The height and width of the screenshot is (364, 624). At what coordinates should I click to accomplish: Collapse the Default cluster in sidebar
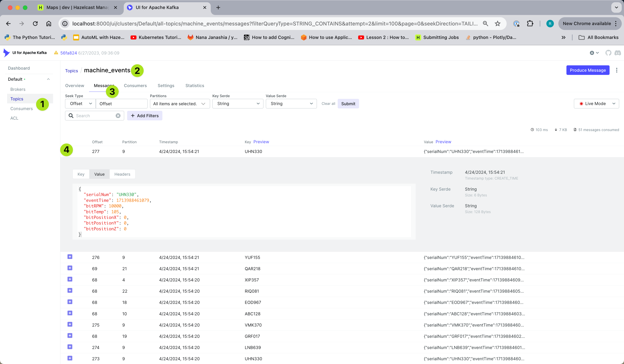[48, 79]
